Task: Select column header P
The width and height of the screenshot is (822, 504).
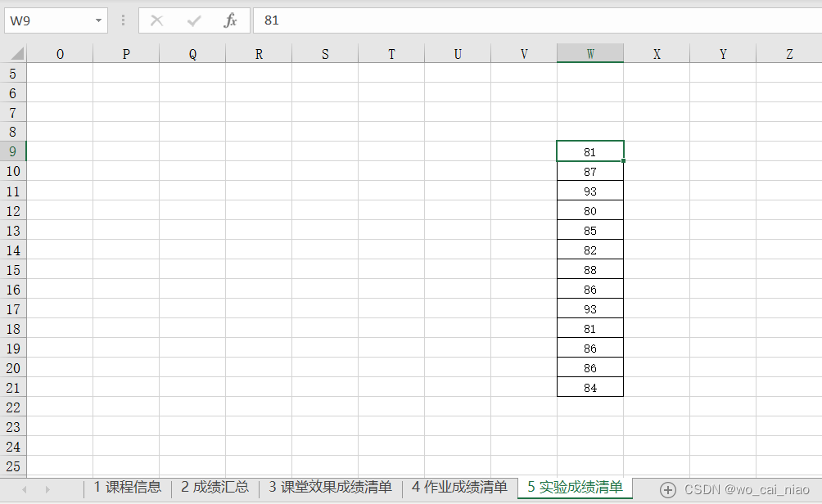Action: tap(126, 54)
